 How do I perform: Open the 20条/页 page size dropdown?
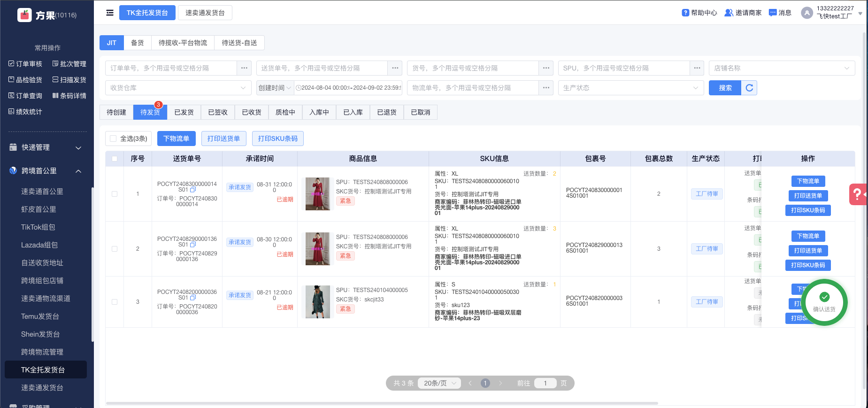coord(440,383)
